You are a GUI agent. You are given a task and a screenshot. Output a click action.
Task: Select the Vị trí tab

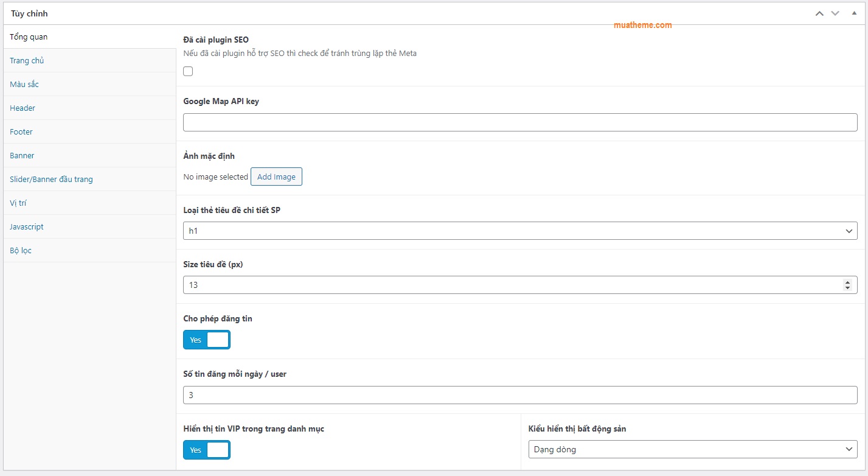[x=18, y=203]
